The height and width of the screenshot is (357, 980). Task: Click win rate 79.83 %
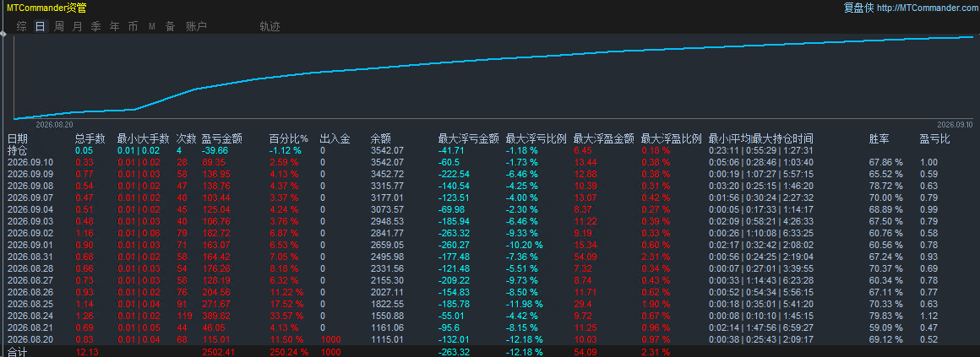(885, 316)
